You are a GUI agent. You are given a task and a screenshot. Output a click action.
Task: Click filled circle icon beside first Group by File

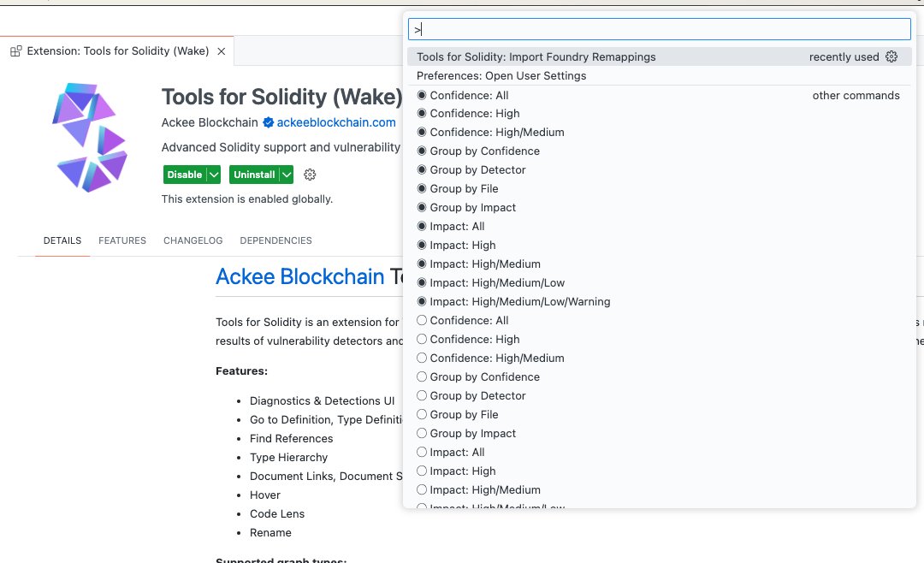[421, 188]
